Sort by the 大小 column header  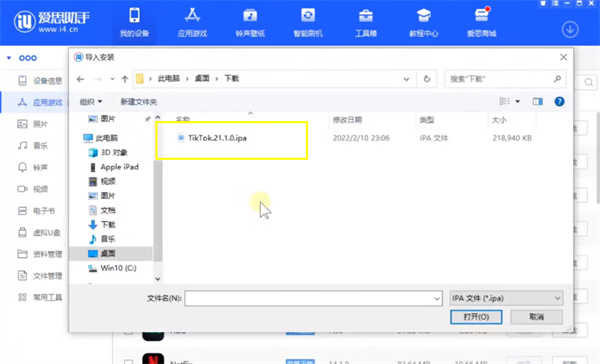[499, 120]
